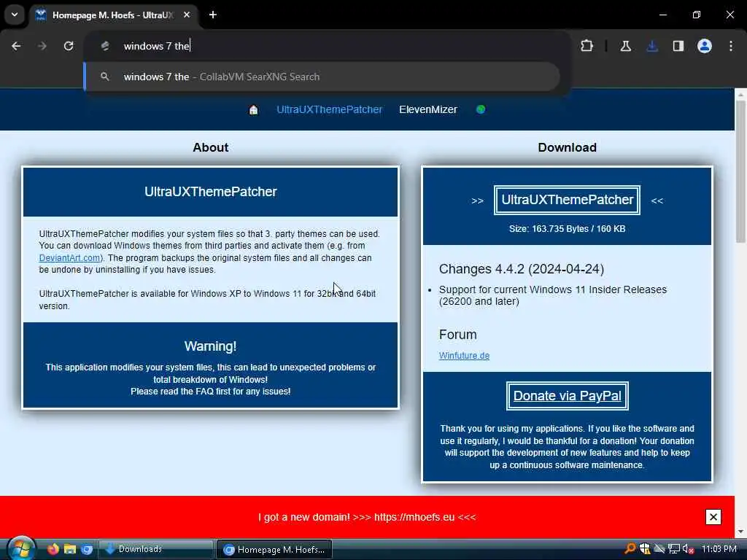The image size is (747, 560).
Task: Launch Firefox from the quick launch
Action: click(53, 549)
